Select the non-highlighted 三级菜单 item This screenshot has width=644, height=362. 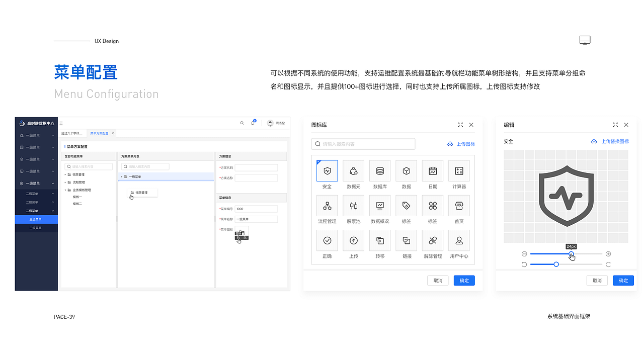[36, 228]
